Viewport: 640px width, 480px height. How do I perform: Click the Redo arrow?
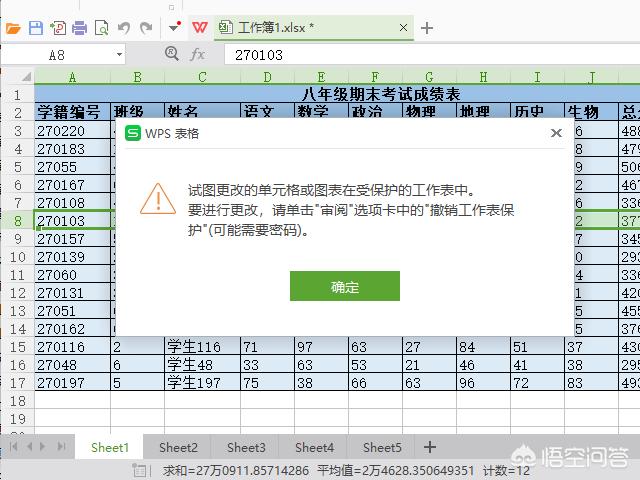coord(146,28)
